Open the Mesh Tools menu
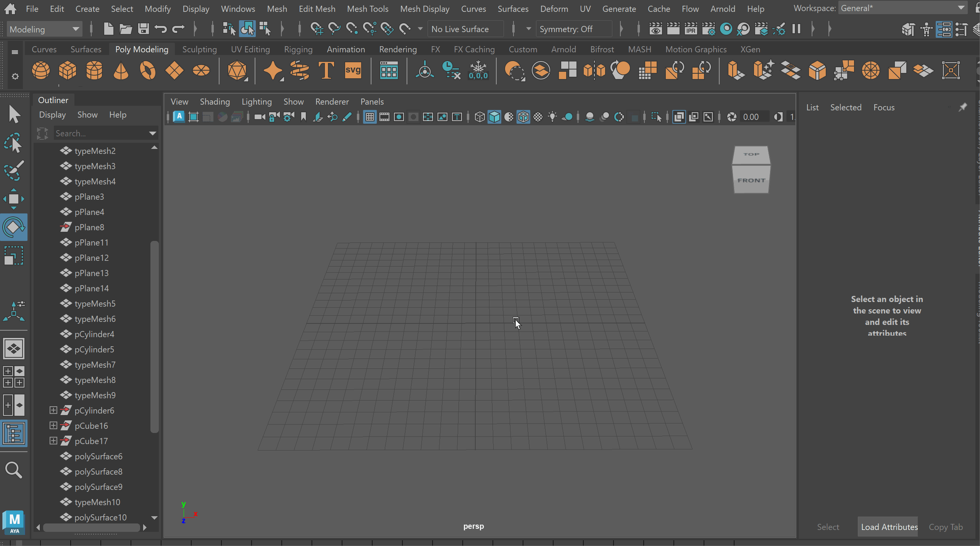980x546 pixels. [367, 9]
